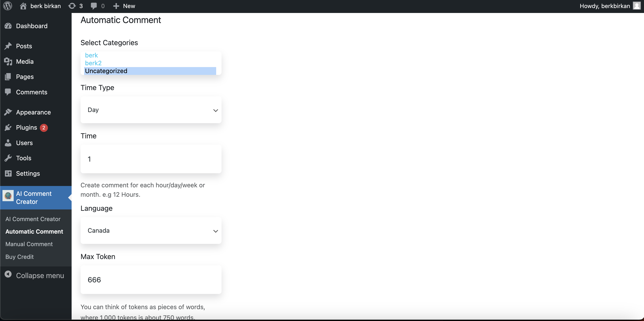Select the Users icon in sidebar

tap(8, 143)
